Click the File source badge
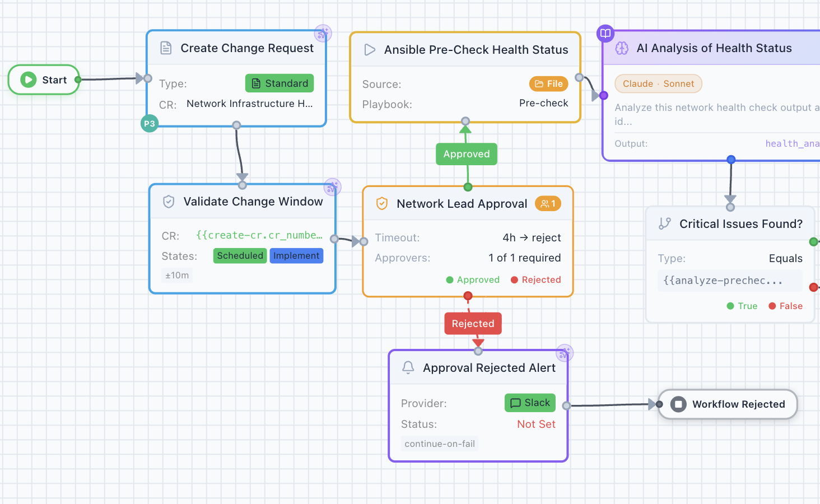Image resolution: width=820 pixels, height=504 pixels. point(549,84)
